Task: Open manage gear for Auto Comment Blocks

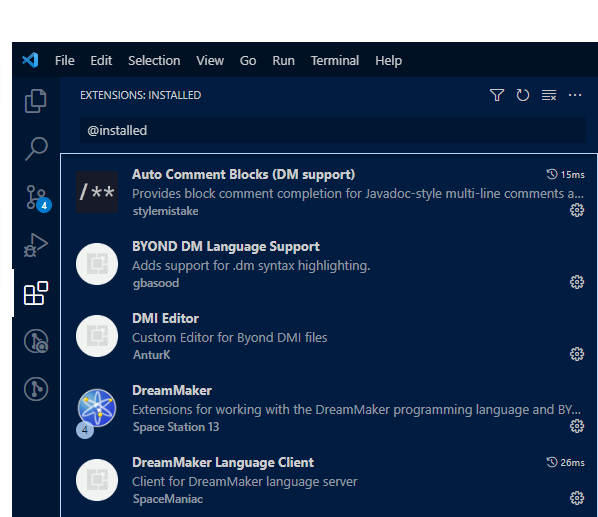Action: tap(577, 210)
